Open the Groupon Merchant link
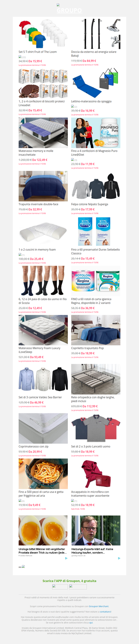 [99, 606]
